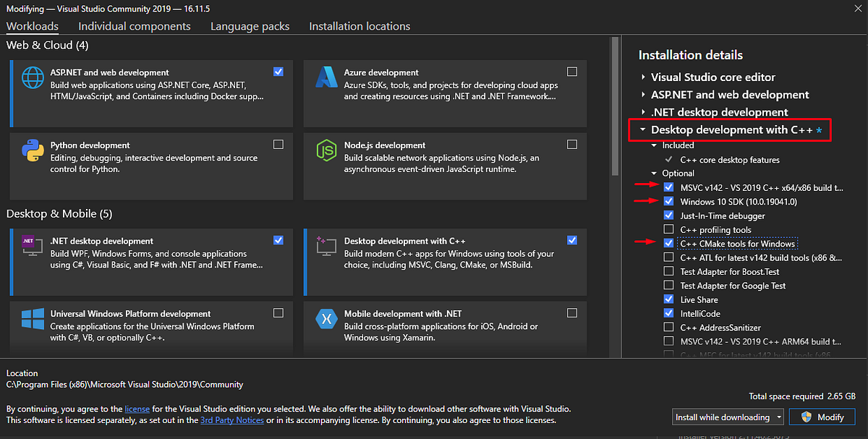The width and height of the screenshot is (868, 439).
Task: Click the .NET desktop development icon
Action: pyautogui.click(x=33, y=247)
